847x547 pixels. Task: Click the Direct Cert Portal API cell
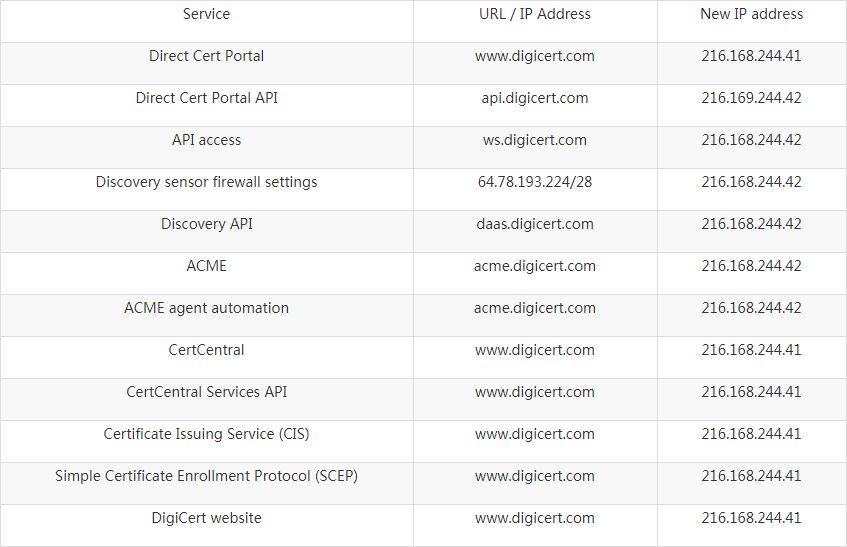coord(206,98)
